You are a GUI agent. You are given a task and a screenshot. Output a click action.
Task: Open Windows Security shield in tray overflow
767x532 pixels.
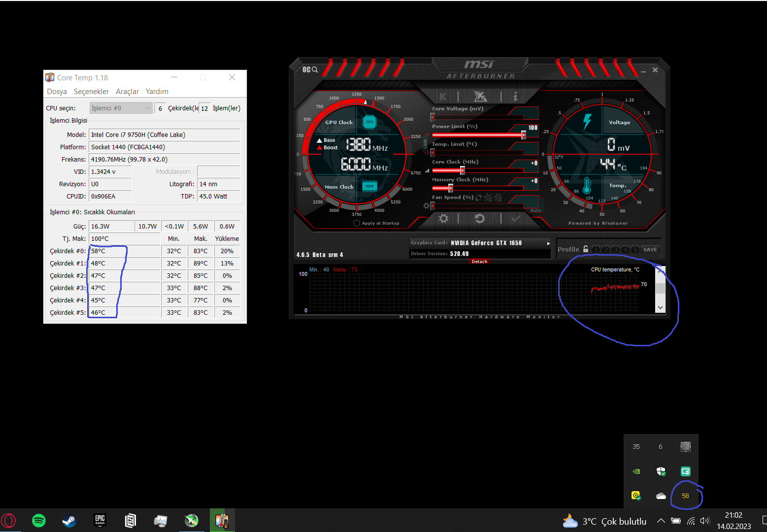661,471
